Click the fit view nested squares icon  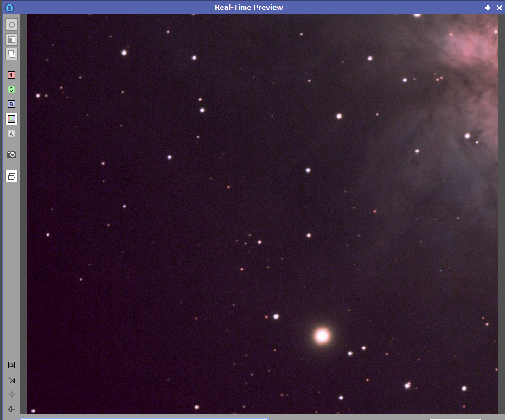(x=11, y=365)
